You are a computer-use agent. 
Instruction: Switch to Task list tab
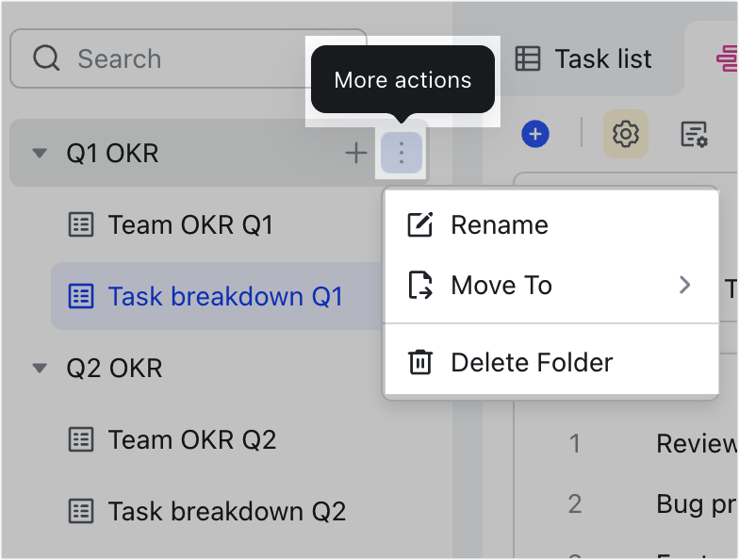click(583, 58)
